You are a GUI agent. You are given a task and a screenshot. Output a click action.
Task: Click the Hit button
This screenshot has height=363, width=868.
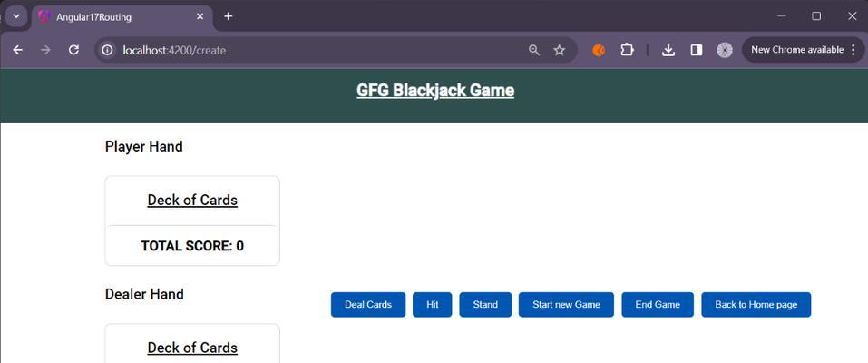tap(433, 305)
